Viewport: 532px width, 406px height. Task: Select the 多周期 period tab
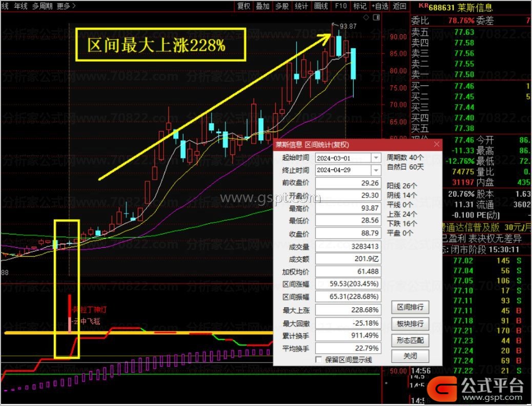[43, 6]
